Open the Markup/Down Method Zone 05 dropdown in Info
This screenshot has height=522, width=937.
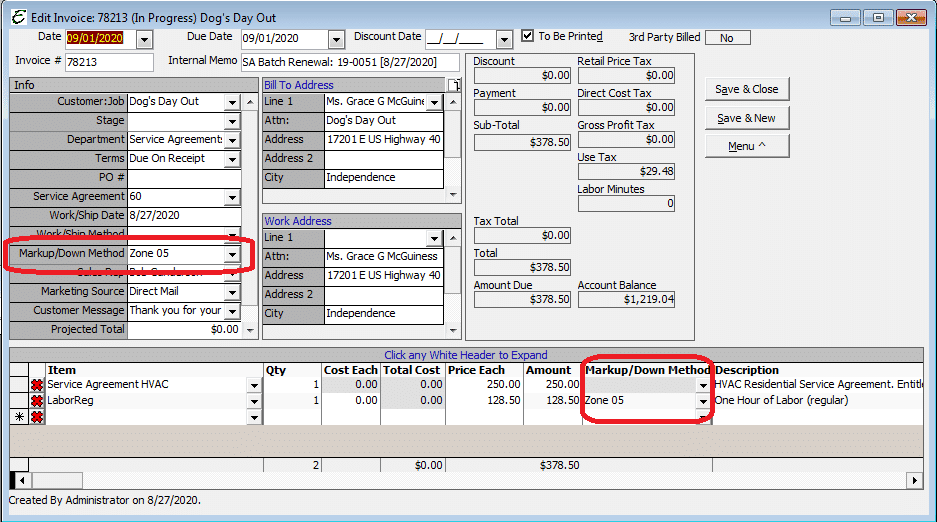click(232, 254)
